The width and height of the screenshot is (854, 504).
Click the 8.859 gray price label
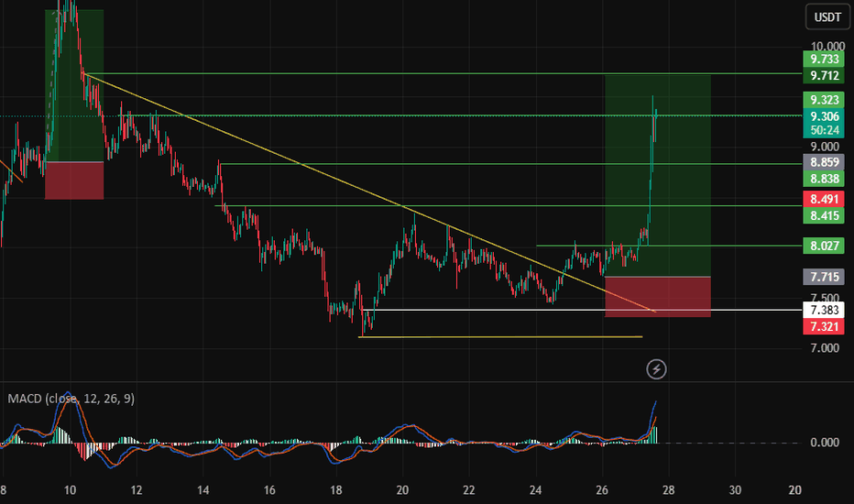[x=826, y=161]
